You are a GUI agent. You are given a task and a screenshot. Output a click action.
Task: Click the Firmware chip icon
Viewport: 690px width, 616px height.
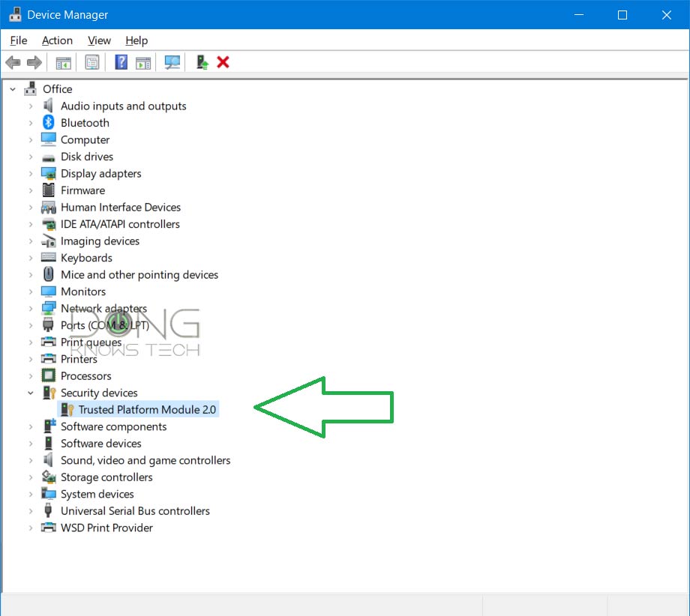tap(49, 190)
